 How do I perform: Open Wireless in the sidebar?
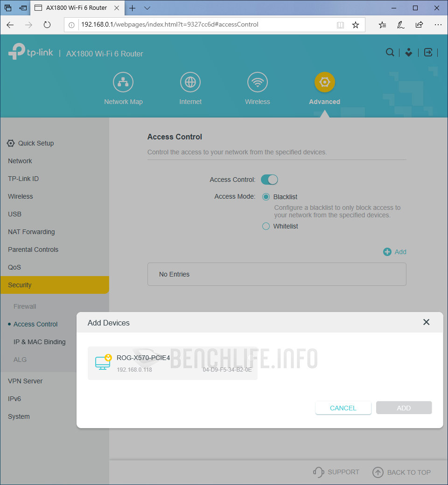coord(21,196)
